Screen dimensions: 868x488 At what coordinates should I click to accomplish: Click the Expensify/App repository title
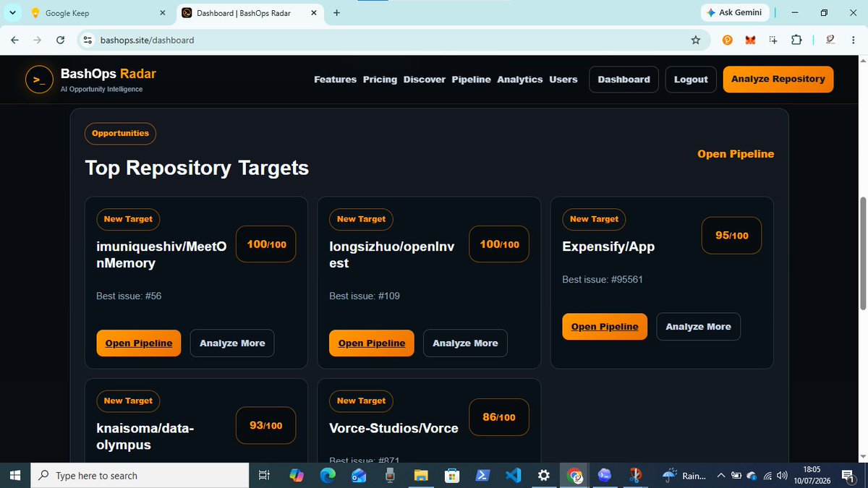(x=608, y=247)
